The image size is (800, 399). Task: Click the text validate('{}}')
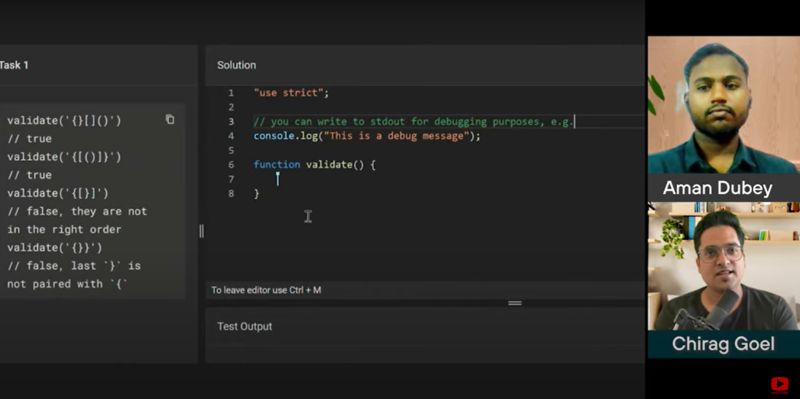[55, 247]
